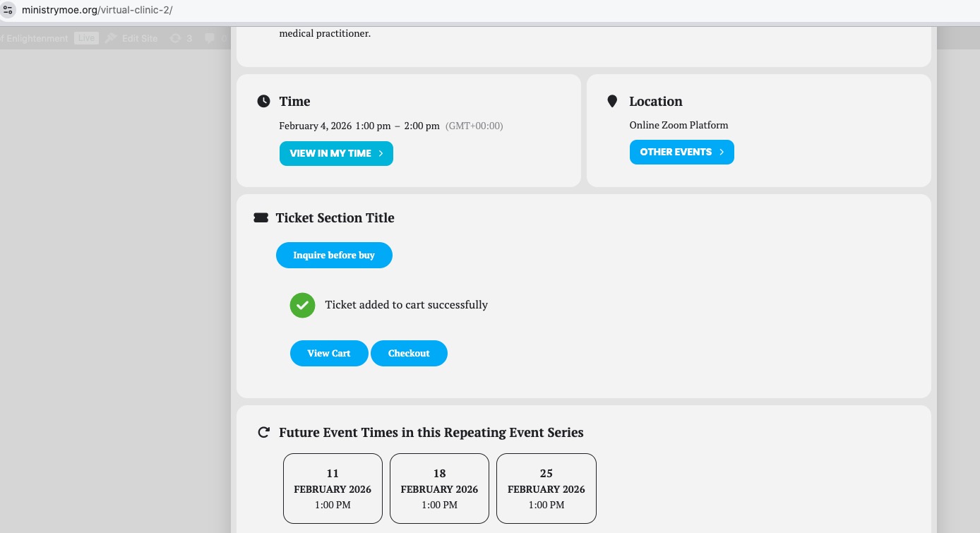Proceed with the Checkout button
The image size is (980, 533).
coord(409,353)
